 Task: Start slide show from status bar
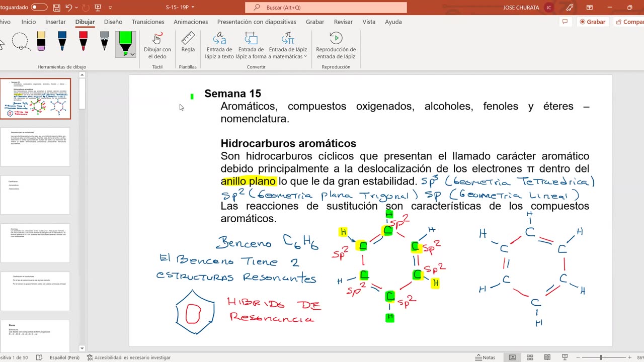(x=565, y=357)
